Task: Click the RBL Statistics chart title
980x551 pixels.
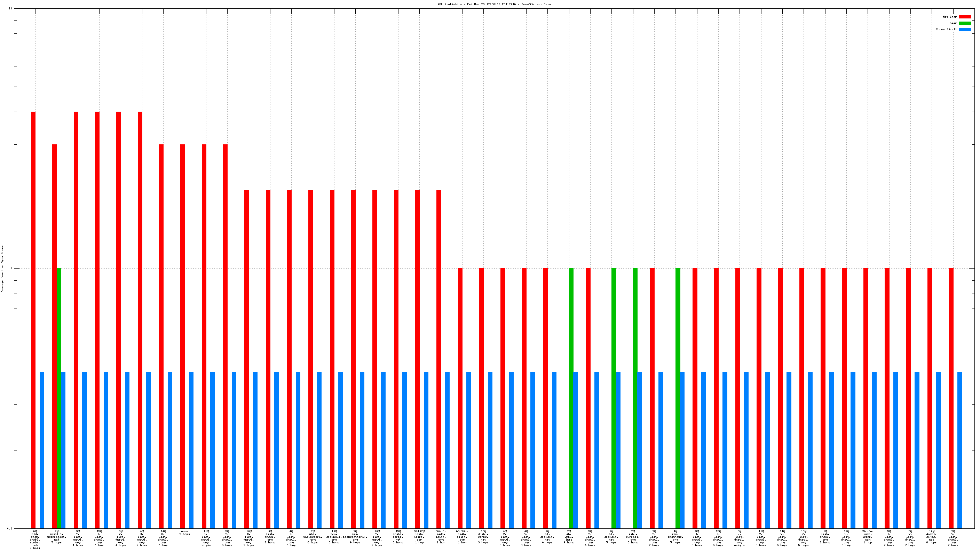Action: pyautogui.click(x=494, y=4)
